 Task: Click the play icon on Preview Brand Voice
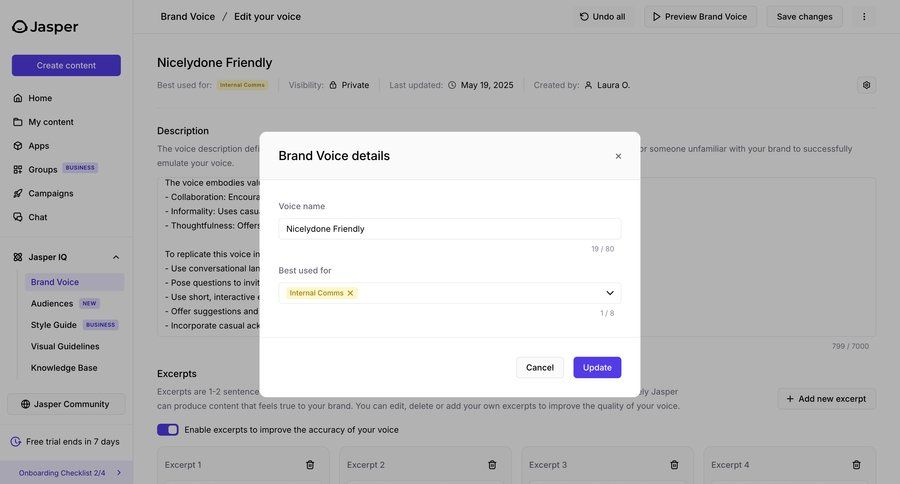(x=656, y=17)
